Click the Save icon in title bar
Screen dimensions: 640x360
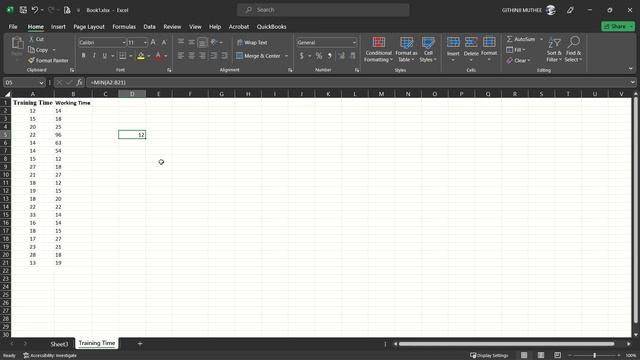[23, 10]
